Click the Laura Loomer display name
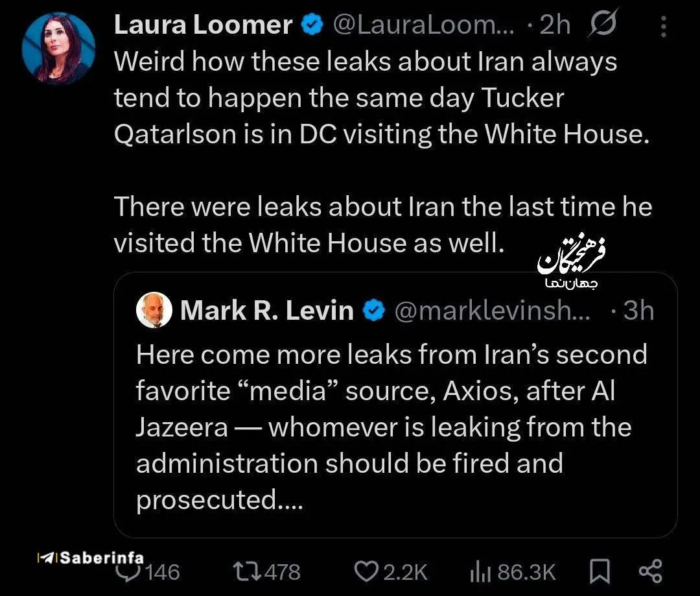 [x=203, y=25]
